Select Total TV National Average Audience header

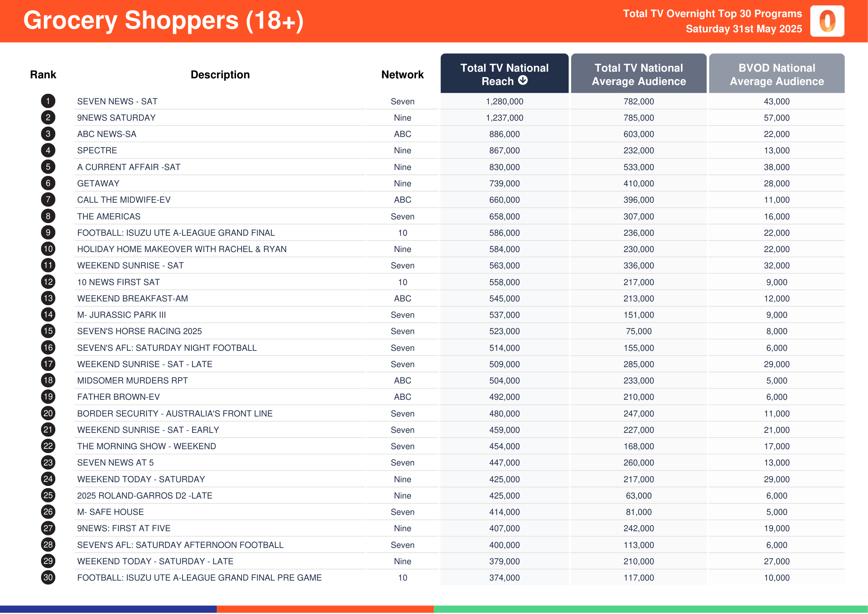[639, 74]
